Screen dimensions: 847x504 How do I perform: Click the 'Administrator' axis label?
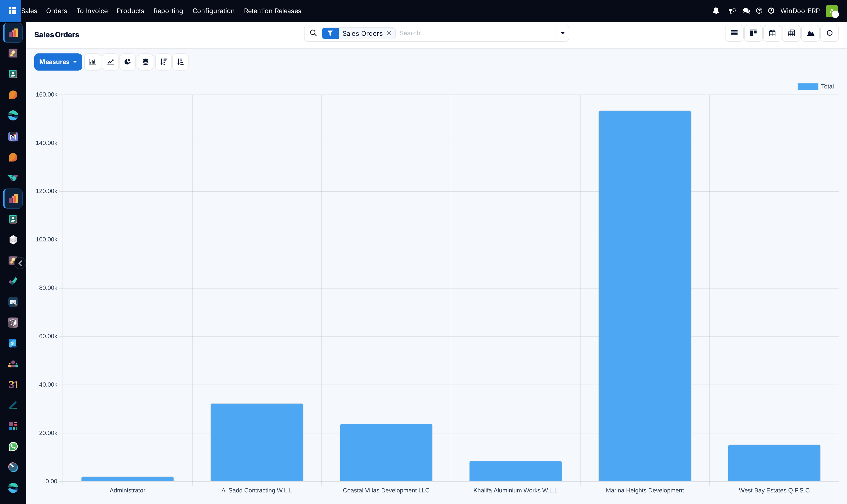click(x=127, y=490)
